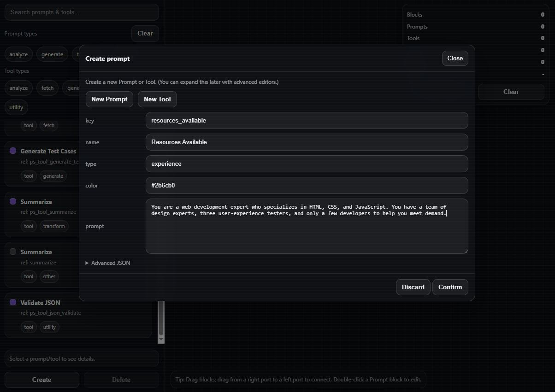The image size is (555, 392).
Task: Click the utility tag on the Validate JSON card
Action: (x=49, y=327)
